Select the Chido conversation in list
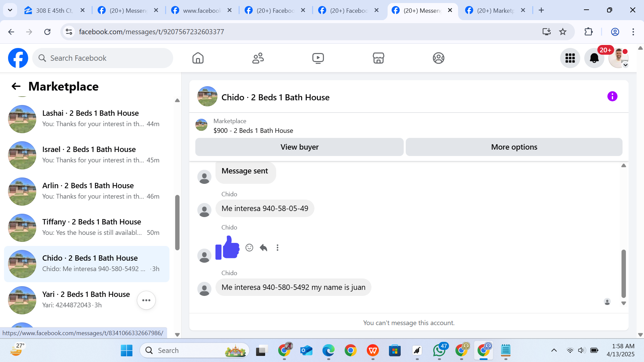The width and height of the screenshot is (644, 362). [x=87, y=264]
